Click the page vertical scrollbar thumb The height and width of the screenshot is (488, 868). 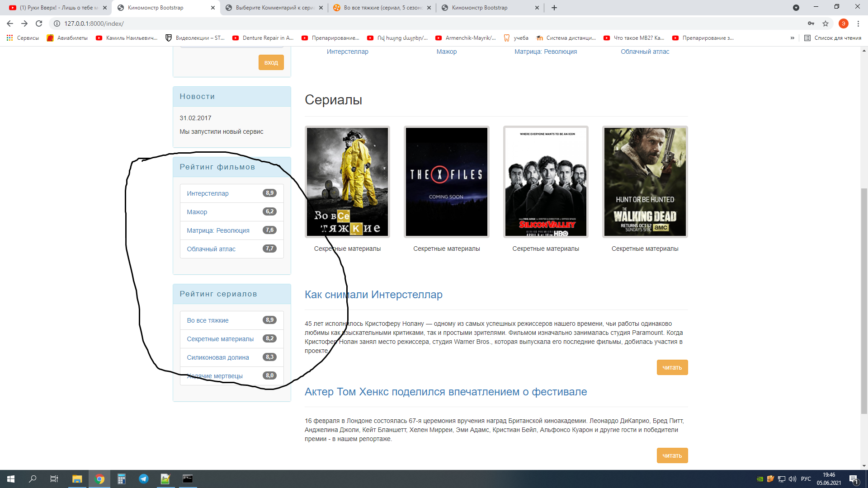pyautogui.click(x=864, y=300)
